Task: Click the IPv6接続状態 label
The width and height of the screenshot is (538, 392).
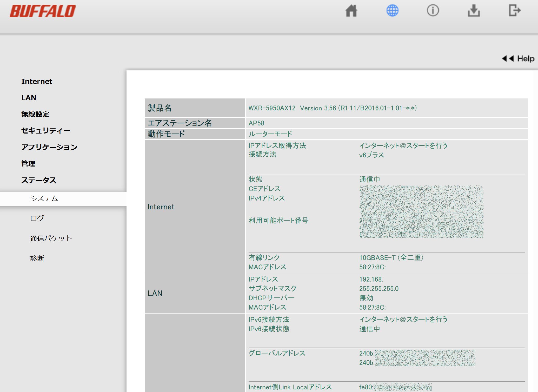Action: pos(269,329)
